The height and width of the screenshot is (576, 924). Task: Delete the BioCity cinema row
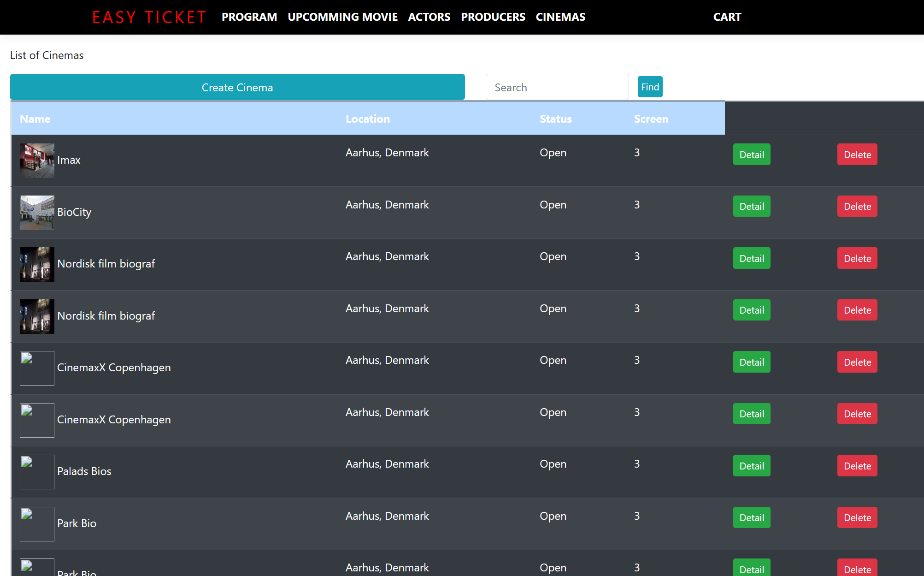857,206
